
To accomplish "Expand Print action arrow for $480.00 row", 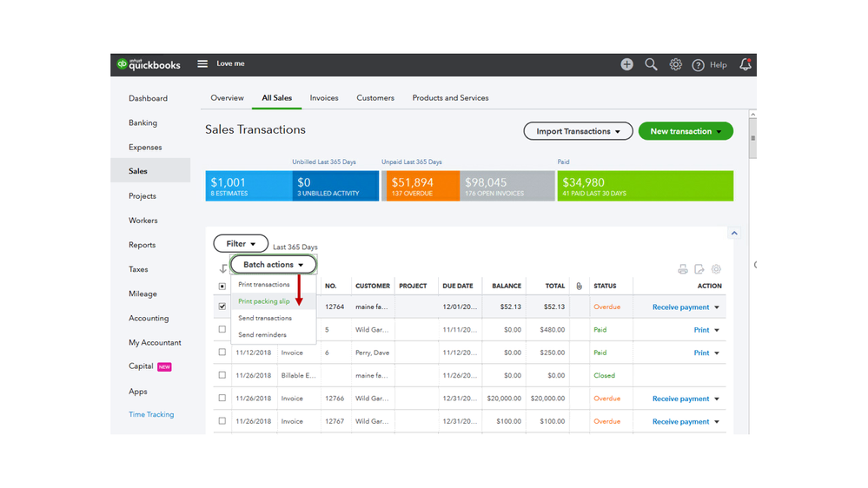I will pyautogui.click(x=717, y=330).
